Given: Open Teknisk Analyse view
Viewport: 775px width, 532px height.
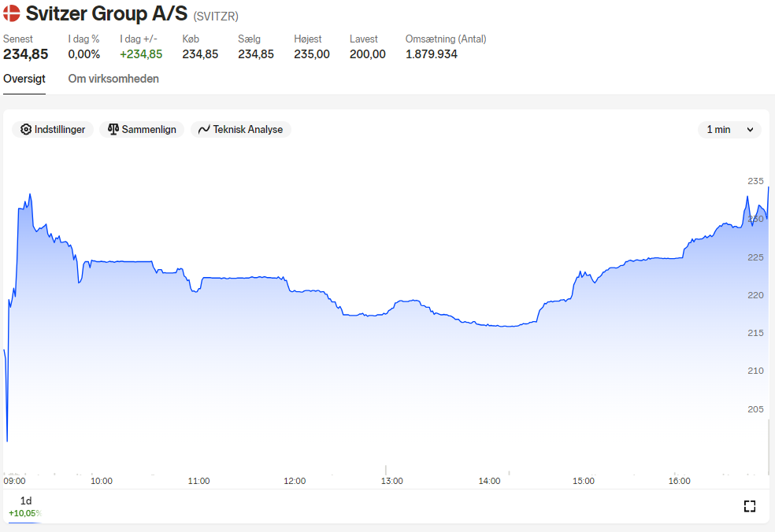Looking at the screenshot, I should tap(241, 129).
